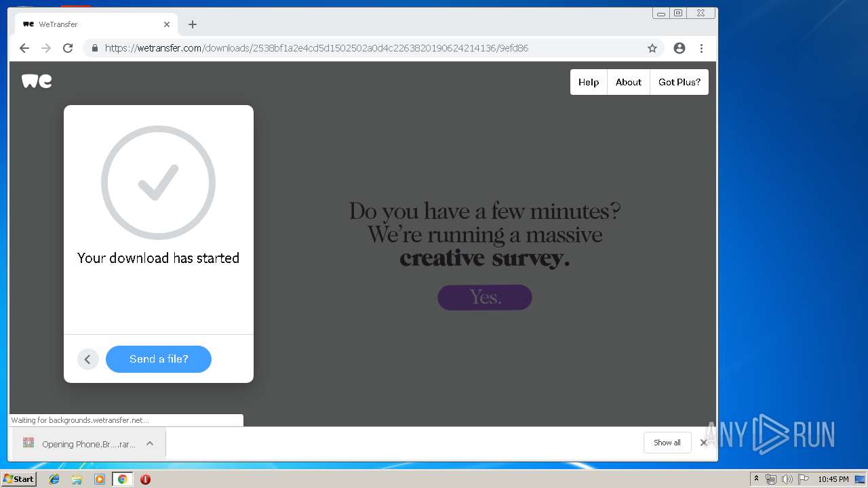Open the downloaded Phone.Br....rar item
The height and width of the screenshot is (488, 868).
tap(88, 444)
